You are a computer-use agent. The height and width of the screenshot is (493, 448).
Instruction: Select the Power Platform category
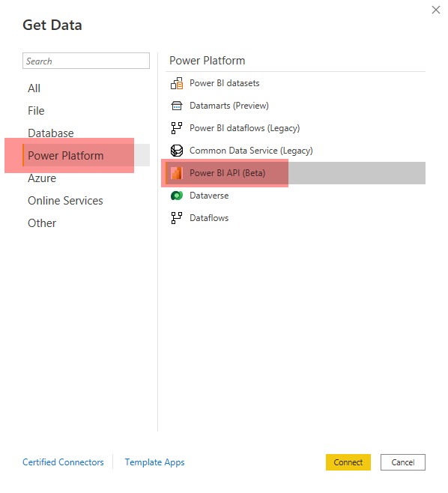[86, 155]
